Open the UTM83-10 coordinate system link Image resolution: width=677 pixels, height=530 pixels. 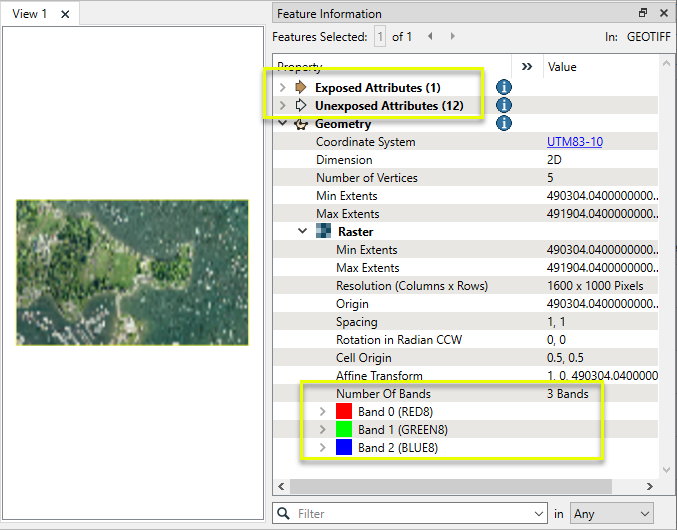click(574, 142)
